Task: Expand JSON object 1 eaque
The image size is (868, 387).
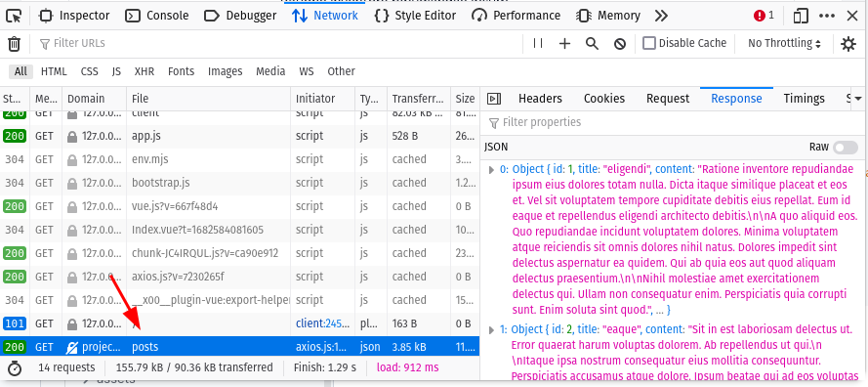Action: 491,330
